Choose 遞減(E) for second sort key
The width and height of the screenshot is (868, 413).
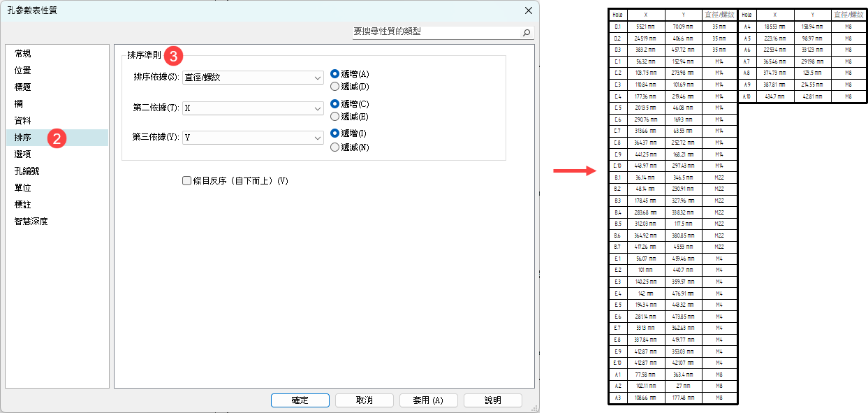click(335, 117)
